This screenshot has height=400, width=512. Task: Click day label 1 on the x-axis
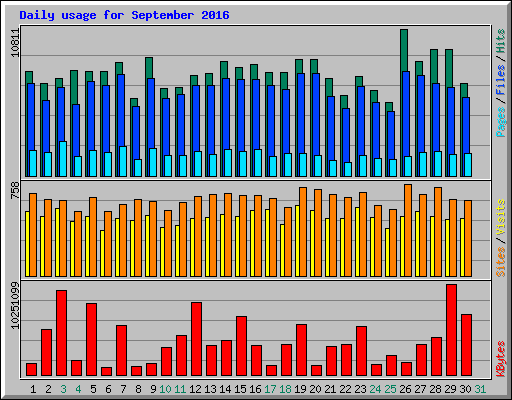[33, 389]
